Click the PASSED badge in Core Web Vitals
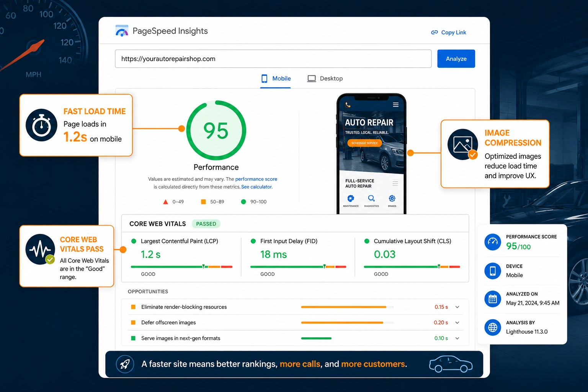 click(206, 224)
